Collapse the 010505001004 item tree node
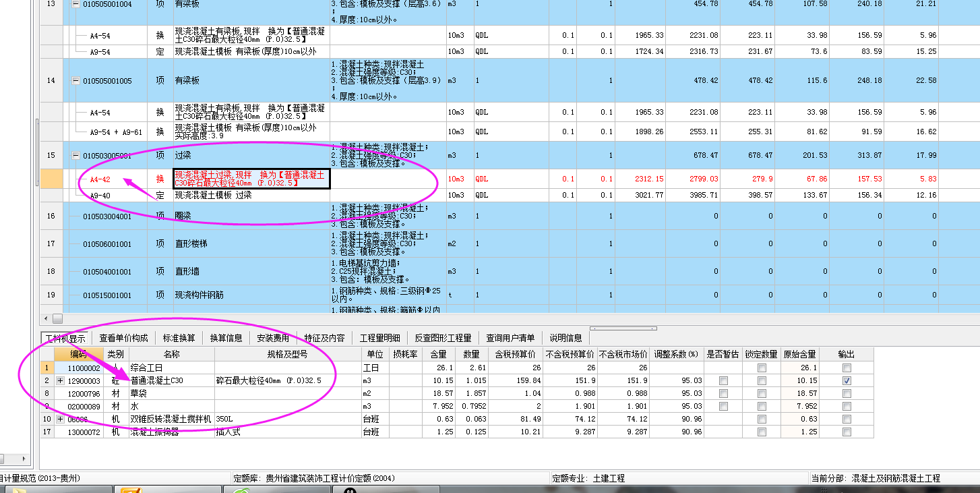 (x=75, y=4)
